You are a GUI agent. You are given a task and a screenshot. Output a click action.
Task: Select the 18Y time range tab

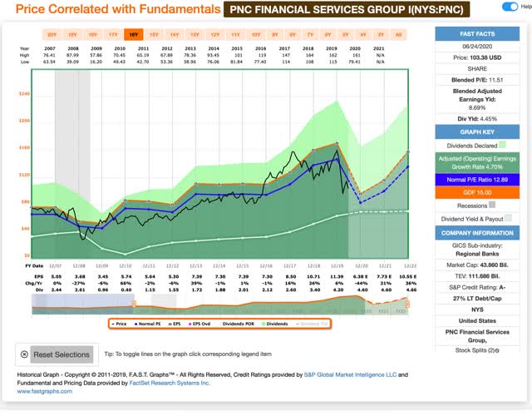tap(92, 35)
